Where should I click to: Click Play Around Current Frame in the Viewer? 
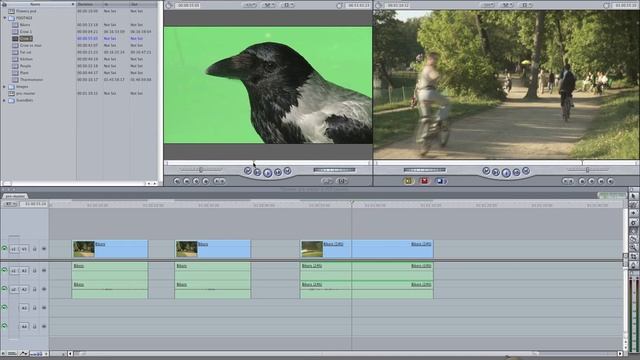coord(278,172)
